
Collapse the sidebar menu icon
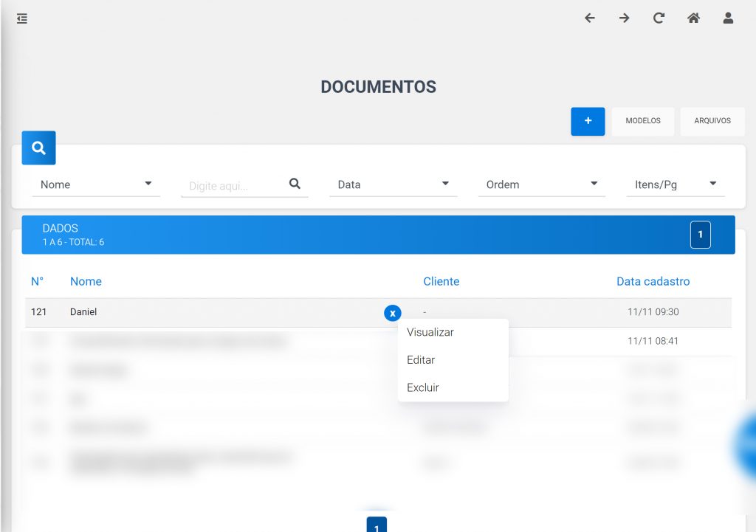(21, 18)
